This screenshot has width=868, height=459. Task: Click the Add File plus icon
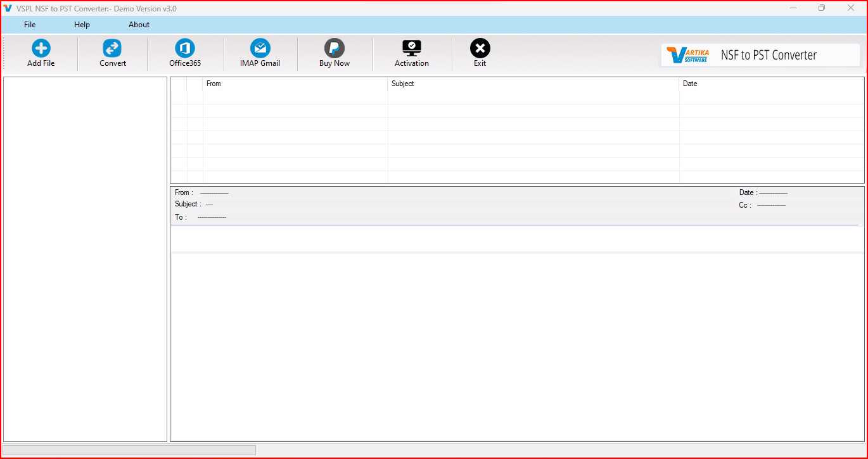click(x=41, y=48)
